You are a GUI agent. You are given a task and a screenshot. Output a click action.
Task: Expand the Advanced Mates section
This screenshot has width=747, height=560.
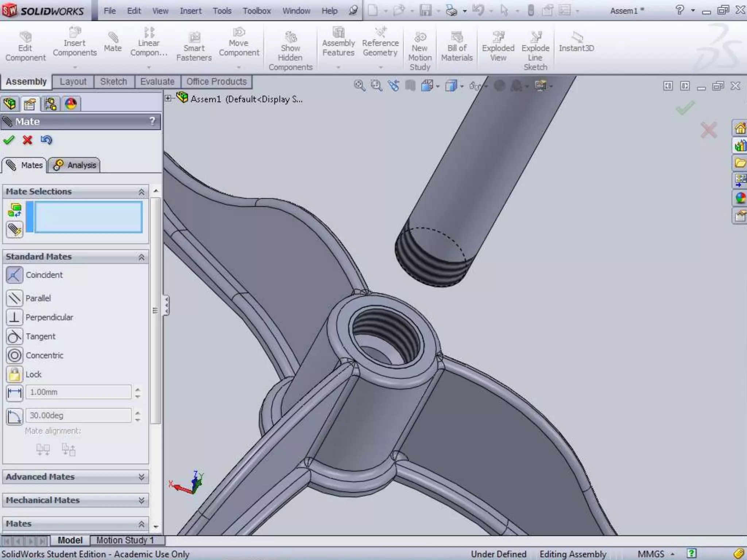point(141,477)
